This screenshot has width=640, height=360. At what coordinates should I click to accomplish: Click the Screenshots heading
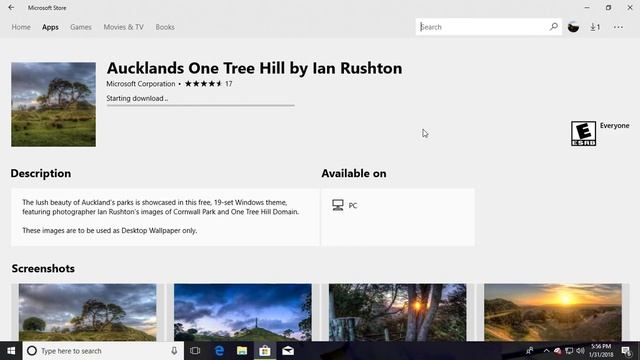43,269
